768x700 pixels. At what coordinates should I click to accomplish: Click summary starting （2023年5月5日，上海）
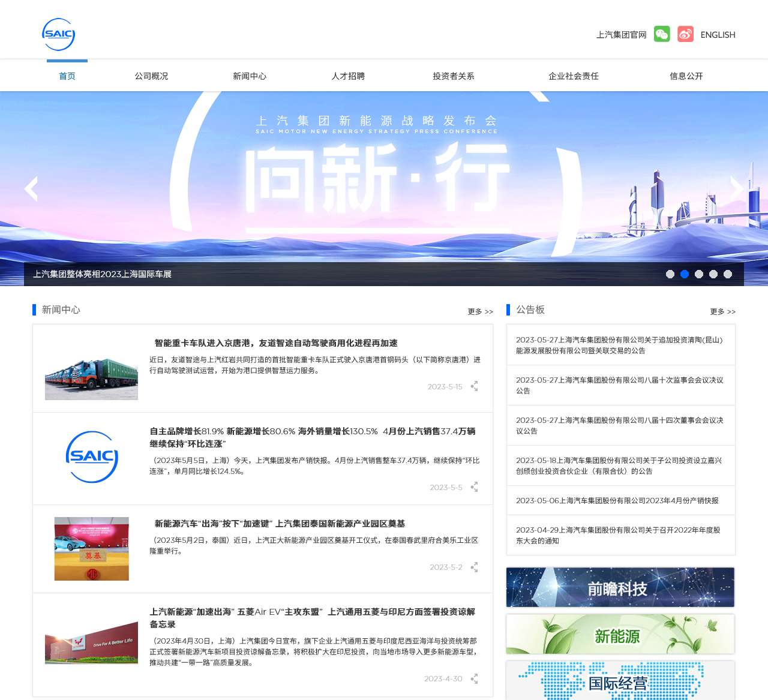pyautogui.click(x=315, y=466)
